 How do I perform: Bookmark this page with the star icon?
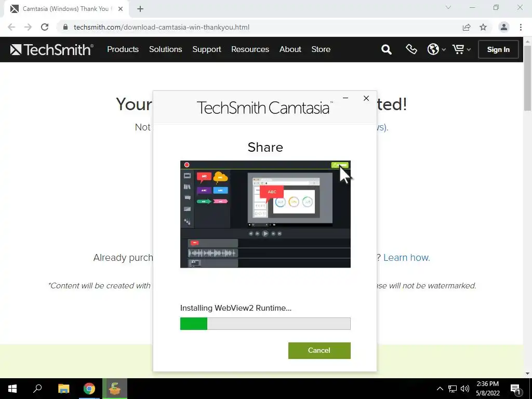tap(483, 27)
